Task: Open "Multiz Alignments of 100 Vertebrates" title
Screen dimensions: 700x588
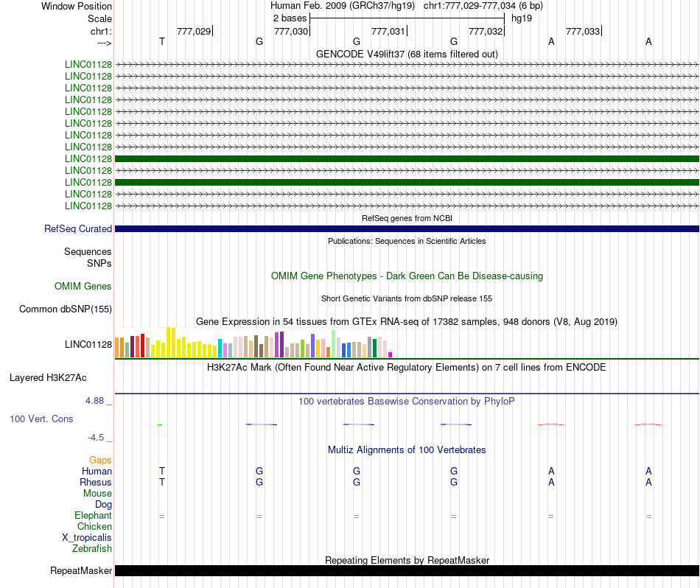Action: pos(407,449)
